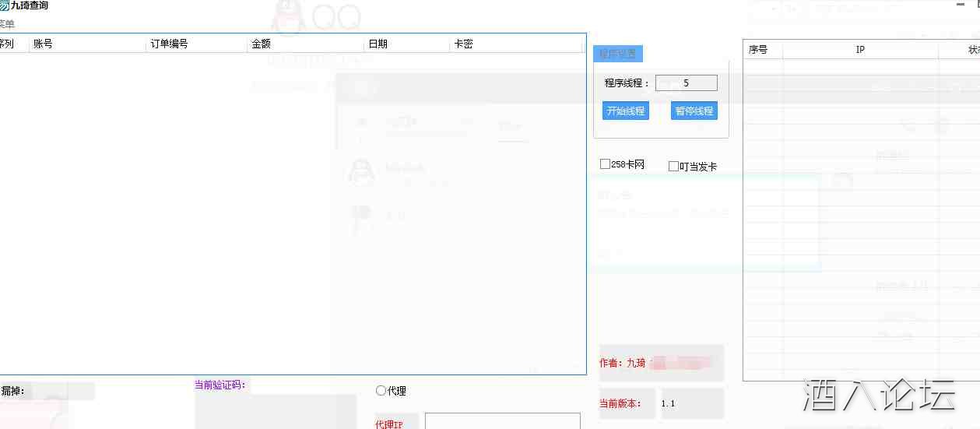The image size is (980, 429).
Task: Click the 作者: 九琦 label
Action: 623,363
